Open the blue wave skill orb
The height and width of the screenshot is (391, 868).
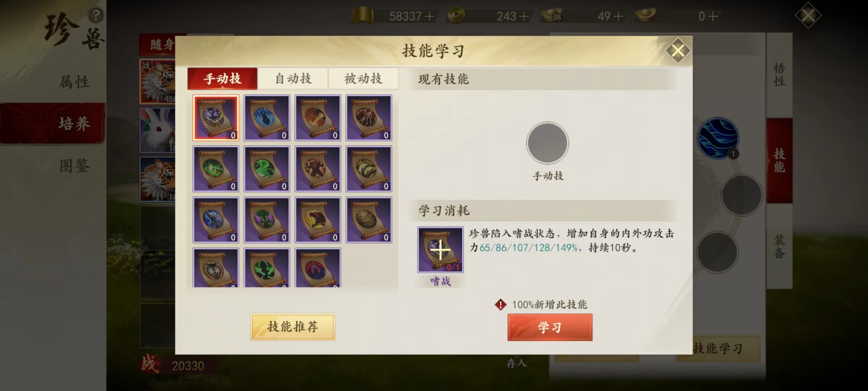pos(718,138)
